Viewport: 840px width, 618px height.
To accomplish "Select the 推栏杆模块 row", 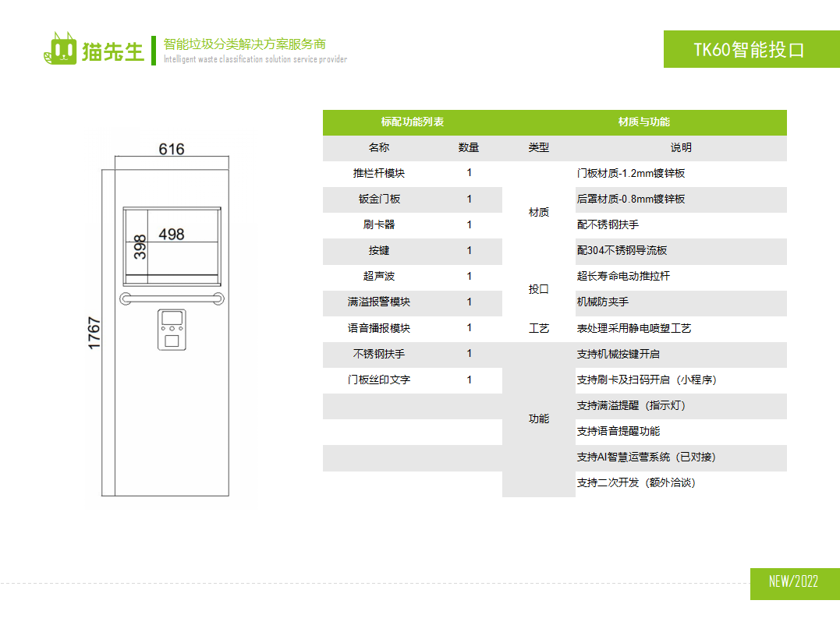I will click(x=379, y=173).
